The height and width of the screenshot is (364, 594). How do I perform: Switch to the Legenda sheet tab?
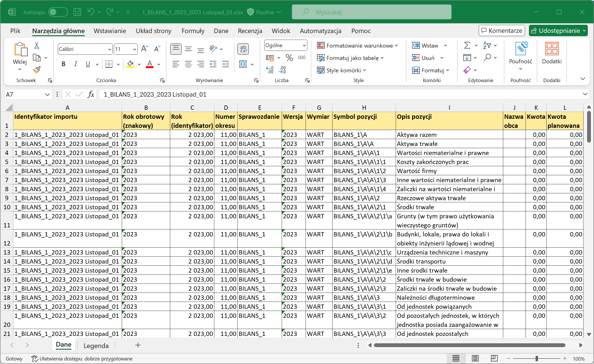96,345
